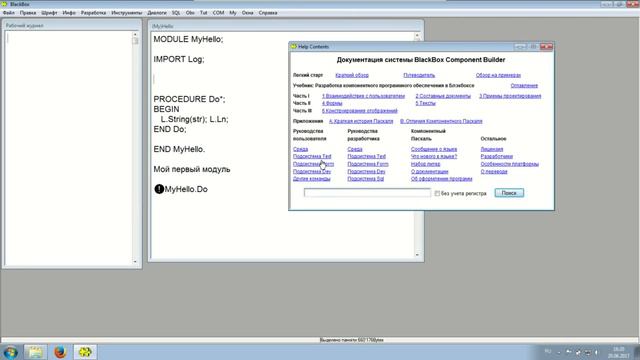The height and width of the screenshot is (360, 640).
Task: Click the Windows Start orb
Action: pyautogui.click(x=10, y=352)
